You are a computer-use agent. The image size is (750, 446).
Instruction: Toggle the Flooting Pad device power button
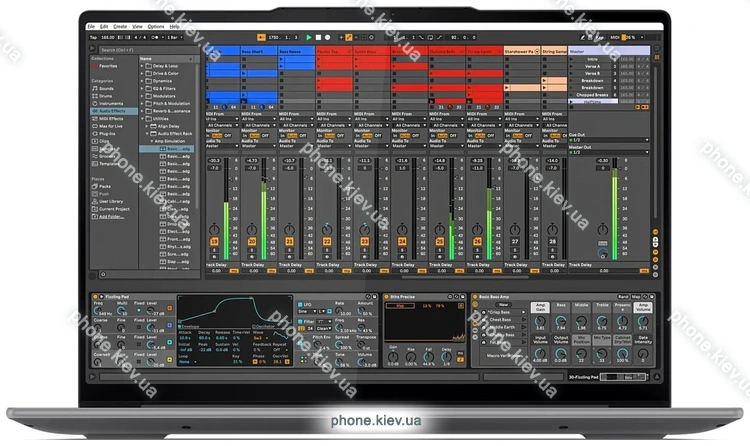(x=93, y=297)
